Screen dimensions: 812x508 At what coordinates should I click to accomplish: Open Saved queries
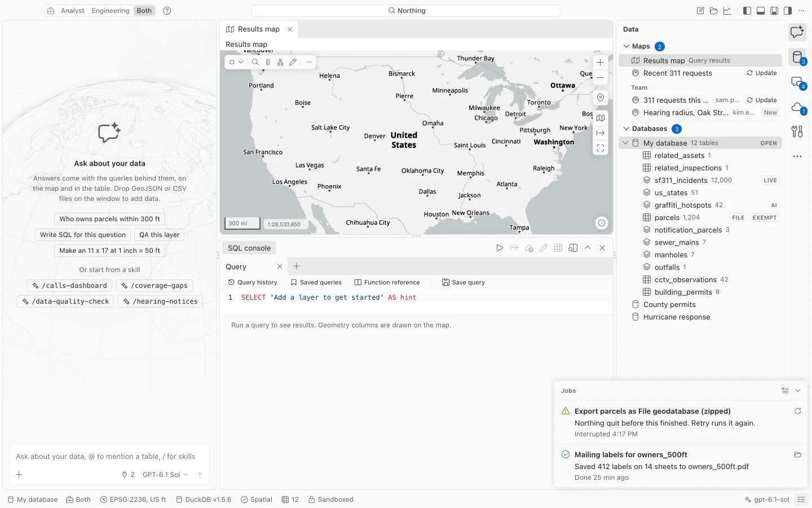pos(316,282)
